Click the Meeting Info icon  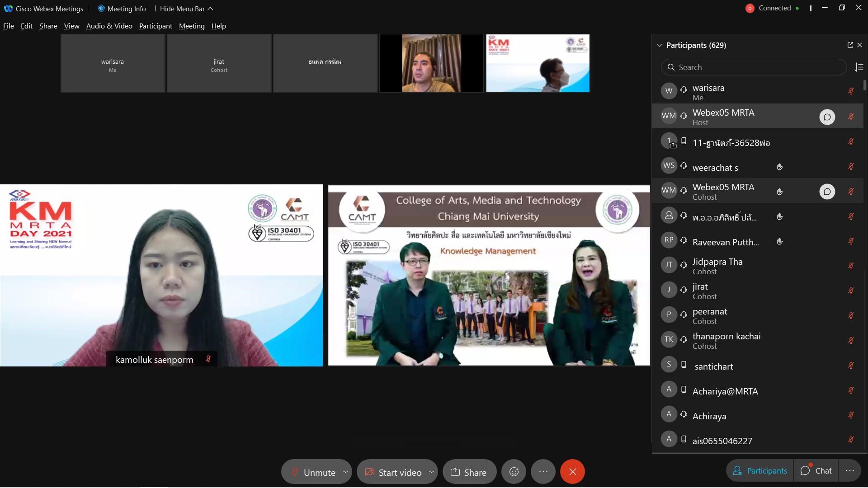click(101, 9)
